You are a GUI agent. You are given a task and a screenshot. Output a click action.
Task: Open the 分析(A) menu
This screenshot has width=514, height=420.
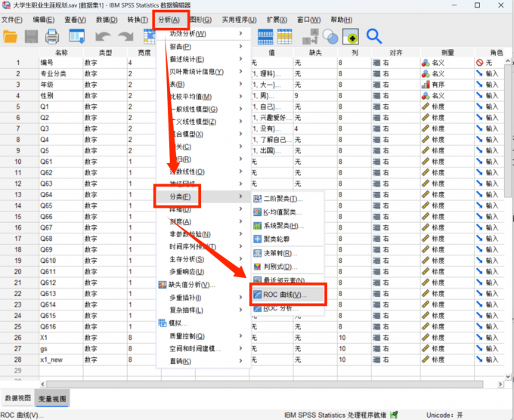(169, 20)
